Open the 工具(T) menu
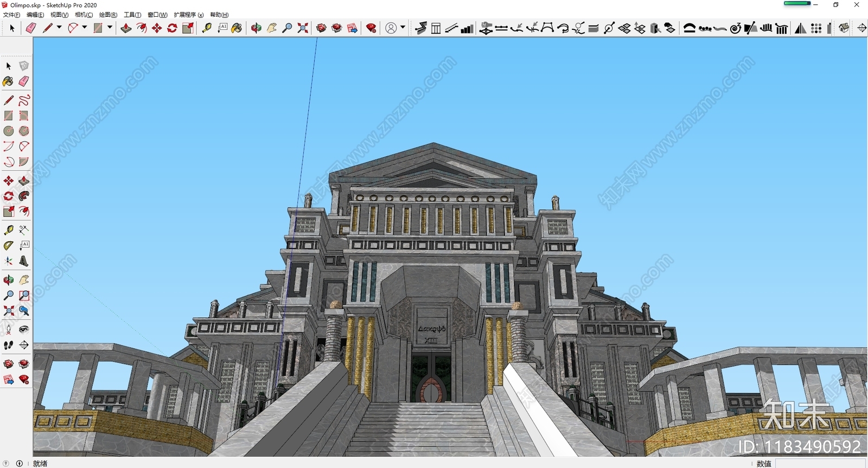This screenshot has height=468, width=868. 132,15
